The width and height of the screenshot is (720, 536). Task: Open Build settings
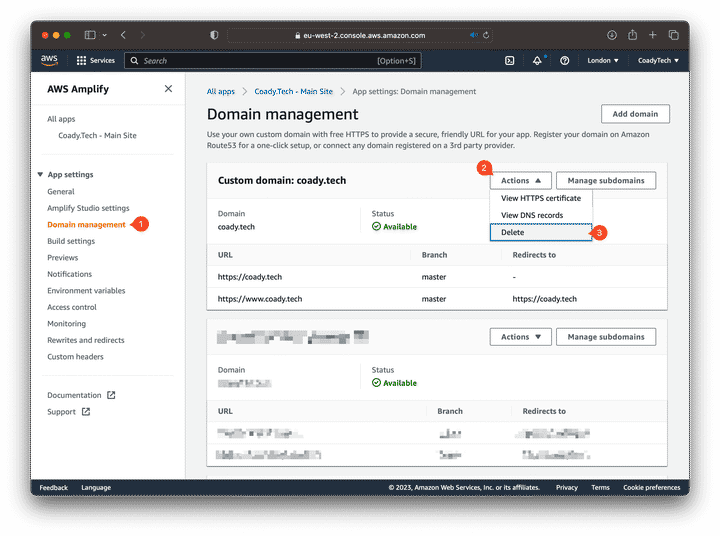(71, 241)
